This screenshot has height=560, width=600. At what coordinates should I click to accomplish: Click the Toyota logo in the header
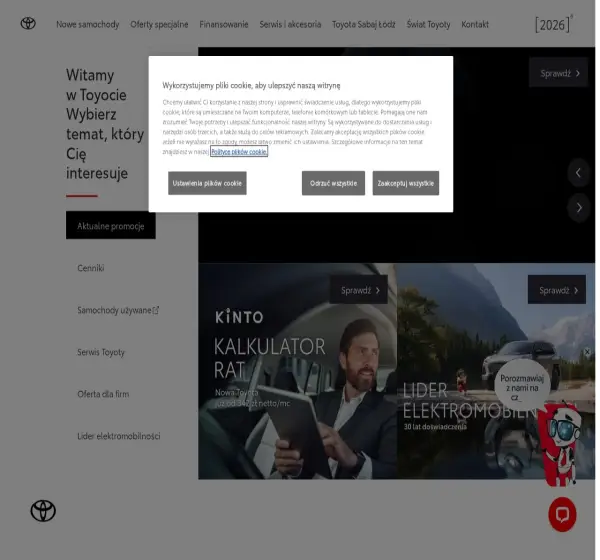[x=28, y=23]
